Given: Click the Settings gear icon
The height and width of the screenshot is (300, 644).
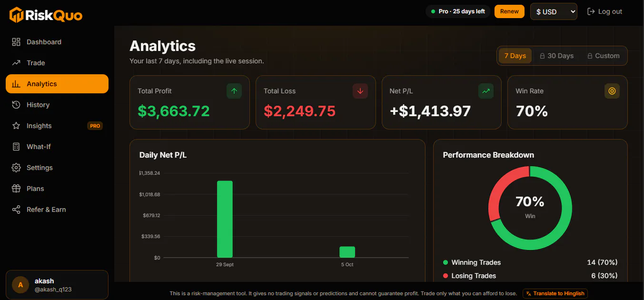Looking at the screenshot, I should pyautogui.click(x=16, y=168).
